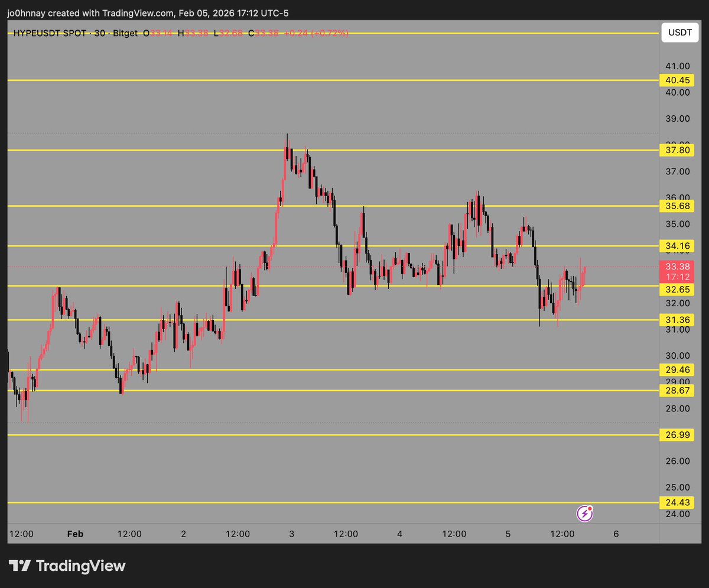Click the yellow horizontal line at 26.99

click(x=333, y=435)
